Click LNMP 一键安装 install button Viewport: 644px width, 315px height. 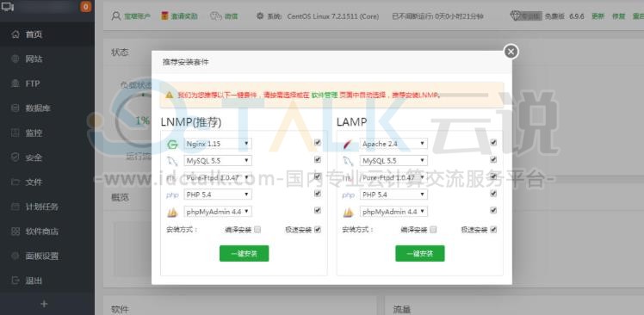(x=244, y=253)
